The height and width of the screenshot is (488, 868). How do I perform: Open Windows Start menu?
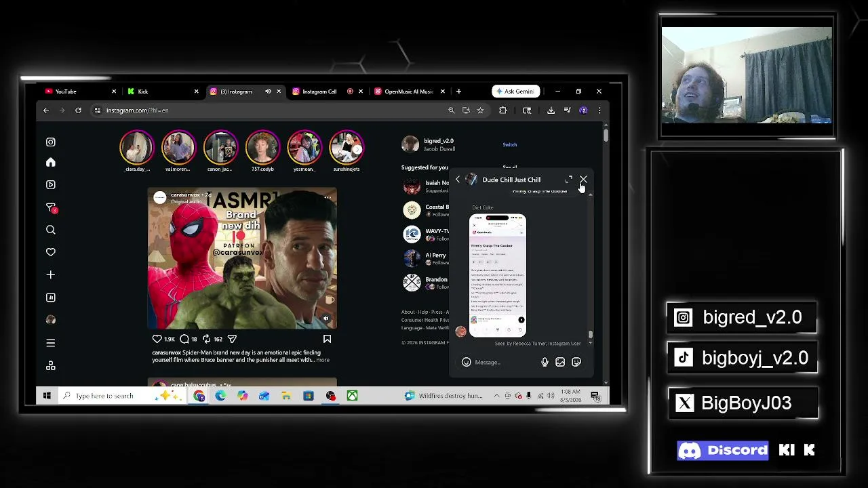click(47, 396)
